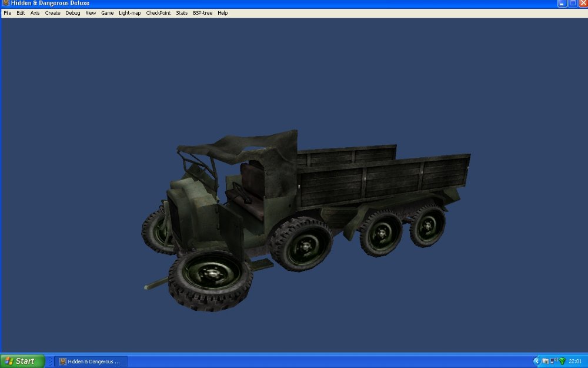Click the Hidden & Dangerous title bar icon

(x=6, y=3)
